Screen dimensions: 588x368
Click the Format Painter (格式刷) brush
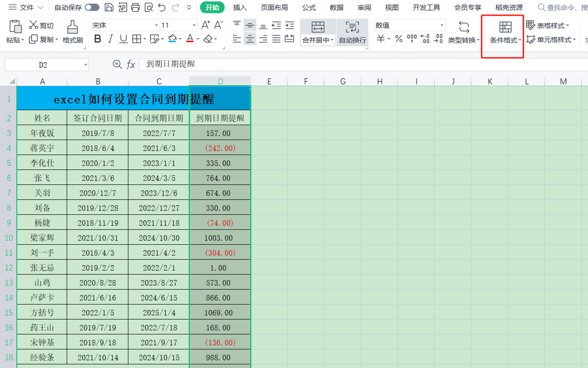click(x=73, y=32)
